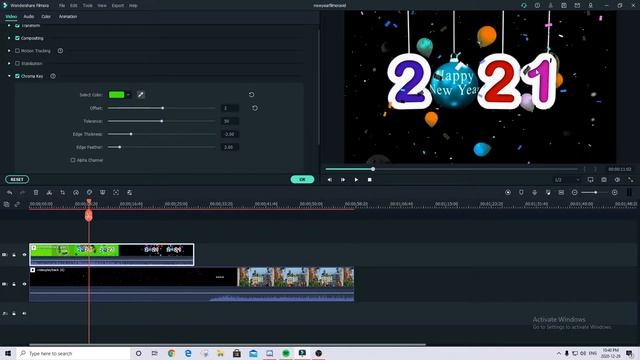This screenshot has width=640, height=360.
Task: Add a marker with the marker icon
Action: pyautogui.click(x=521, y=192)
